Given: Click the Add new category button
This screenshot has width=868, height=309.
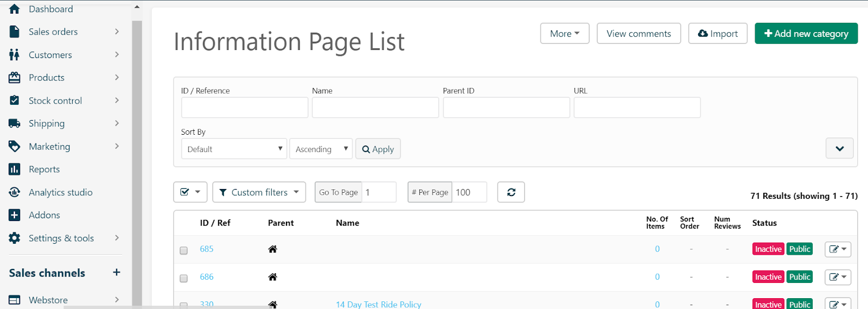Looking at the screenshot, I should tap(806, 34).
